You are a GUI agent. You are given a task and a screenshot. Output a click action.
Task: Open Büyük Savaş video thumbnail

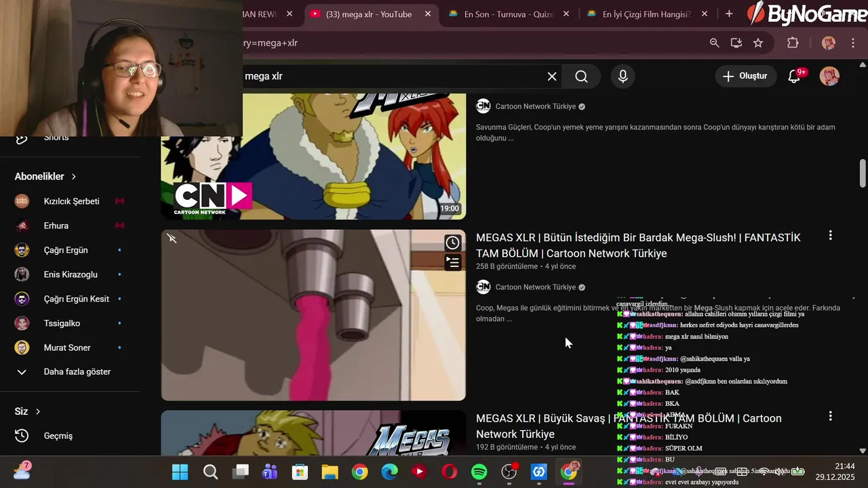point(313,433)
